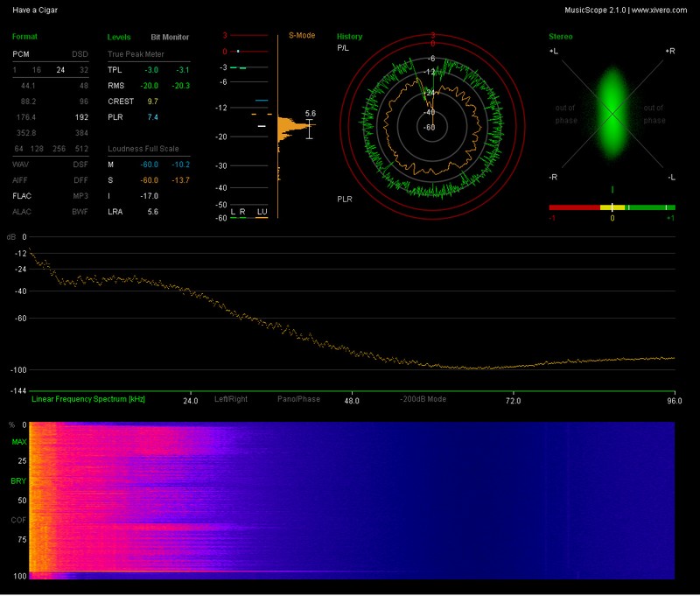Image resolution: width=700 pixels, height=596 pixels.
Task: Select the MAX spectrogram setting
Action: pos(19,442)
